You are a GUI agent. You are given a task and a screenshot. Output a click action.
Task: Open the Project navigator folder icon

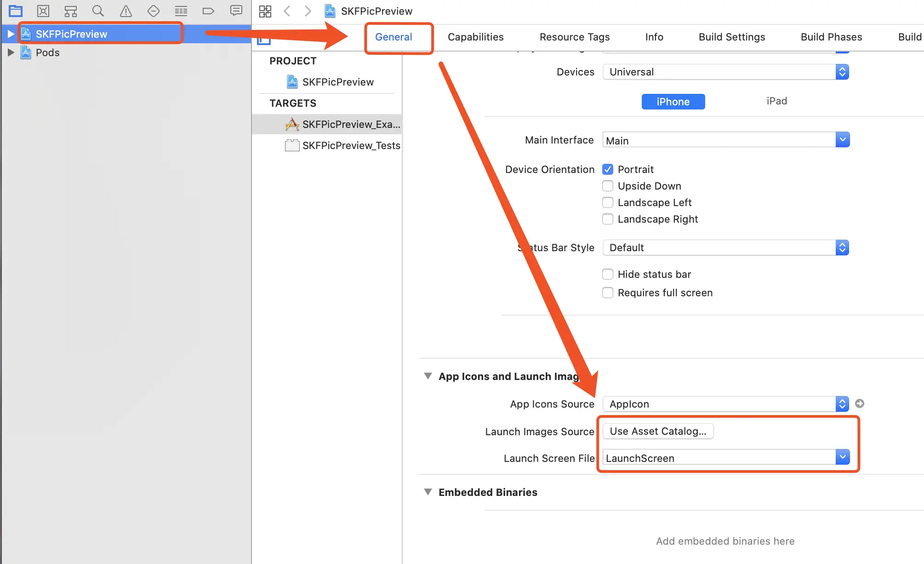(16, 11)
